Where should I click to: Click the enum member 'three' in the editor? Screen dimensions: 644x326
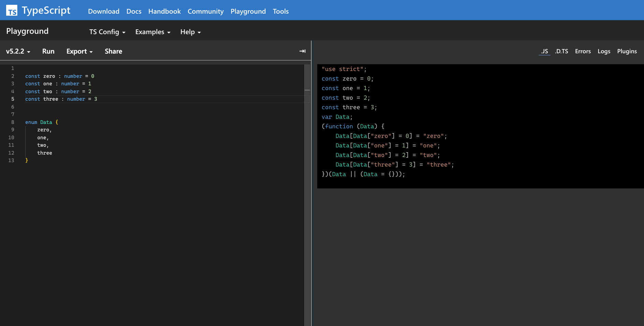(x=45, y=153)
